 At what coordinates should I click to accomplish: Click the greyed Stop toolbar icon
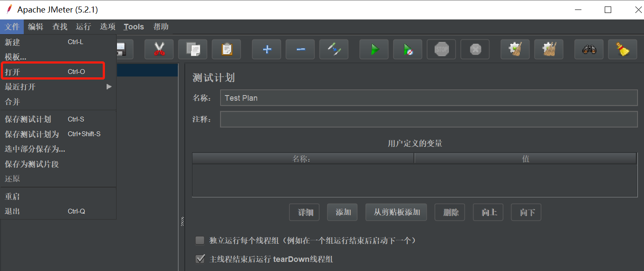[442, 49]
